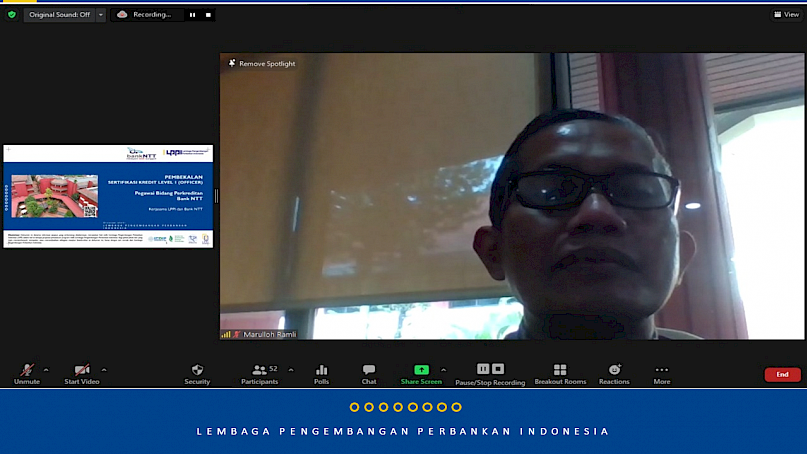Unmute the microphone
Viewport: 807px width, 454px height.
click(27, 374)
